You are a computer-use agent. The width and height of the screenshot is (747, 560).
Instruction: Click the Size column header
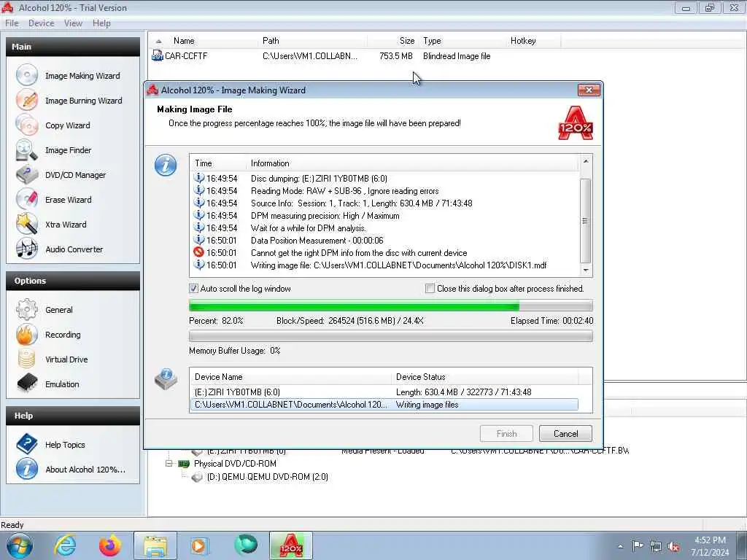pyautogui.click(x=393, y=41)
